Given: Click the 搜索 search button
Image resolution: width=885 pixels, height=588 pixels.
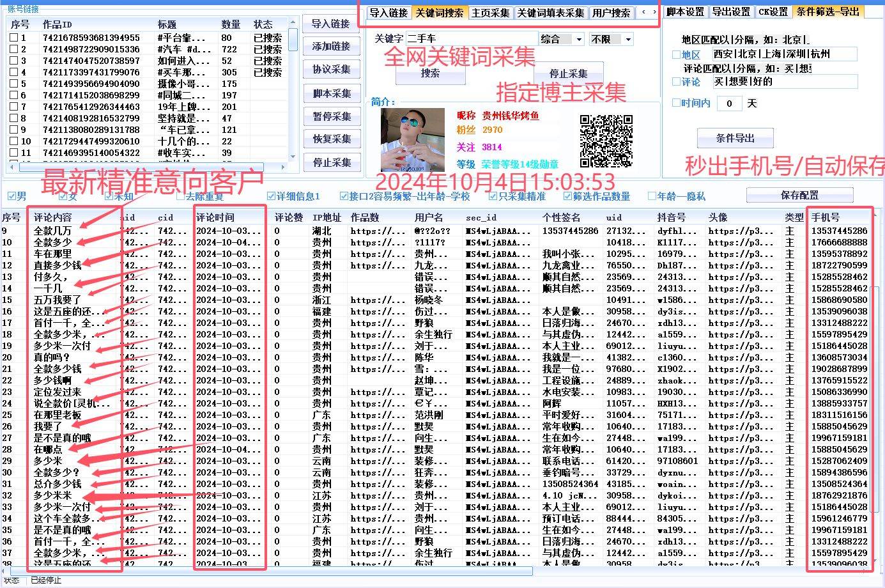Looking at the screenshot, I should (430, 73).
